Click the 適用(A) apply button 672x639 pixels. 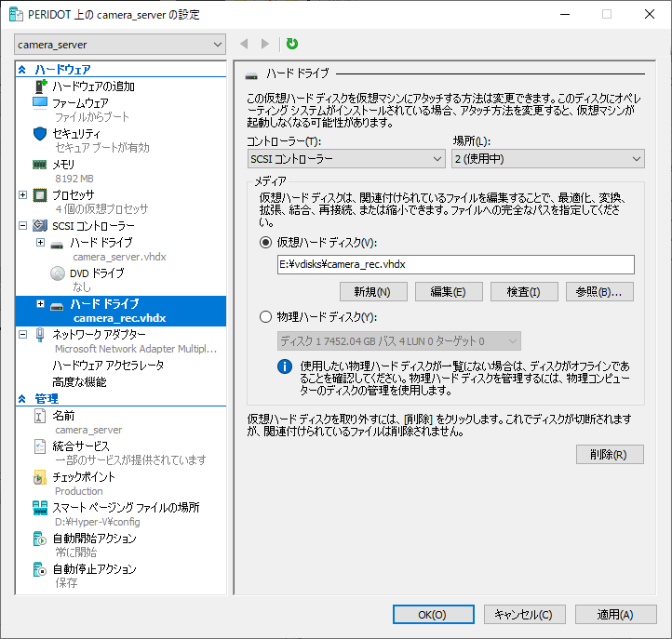(x=616, y=615)
